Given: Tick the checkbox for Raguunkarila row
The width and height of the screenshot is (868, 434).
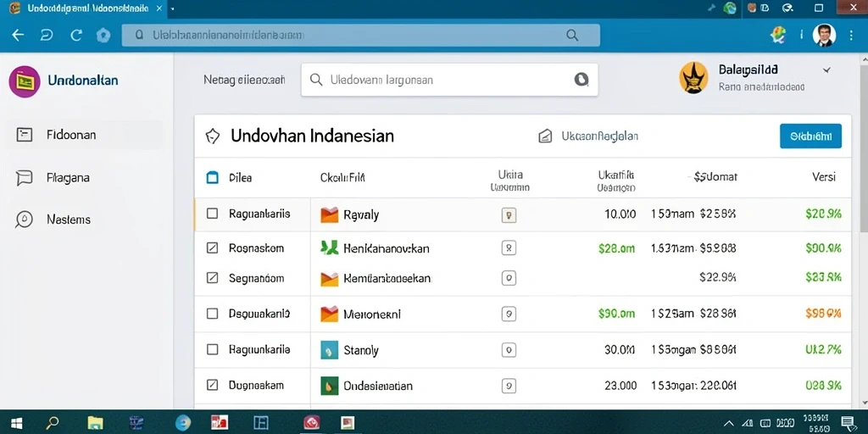Looking at the screenshot, I should pyautogui.click(x=212, y=349).
